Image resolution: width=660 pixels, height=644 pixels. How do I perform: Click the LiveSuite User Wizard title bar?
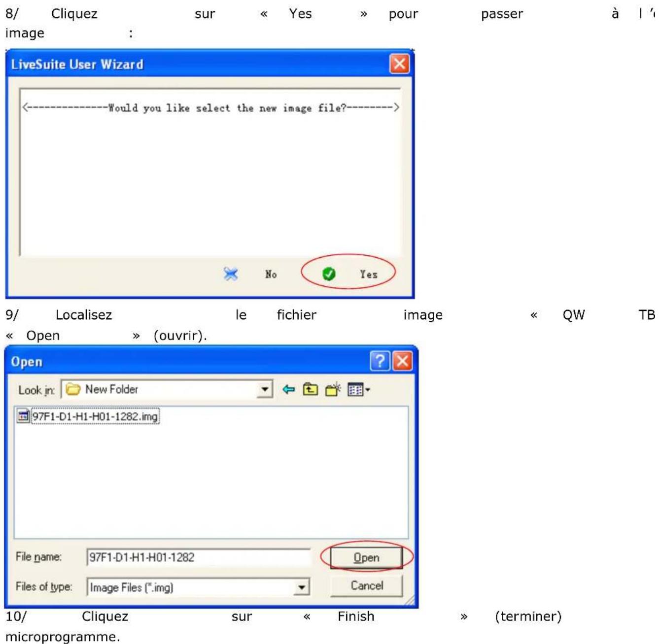point(148,64)
